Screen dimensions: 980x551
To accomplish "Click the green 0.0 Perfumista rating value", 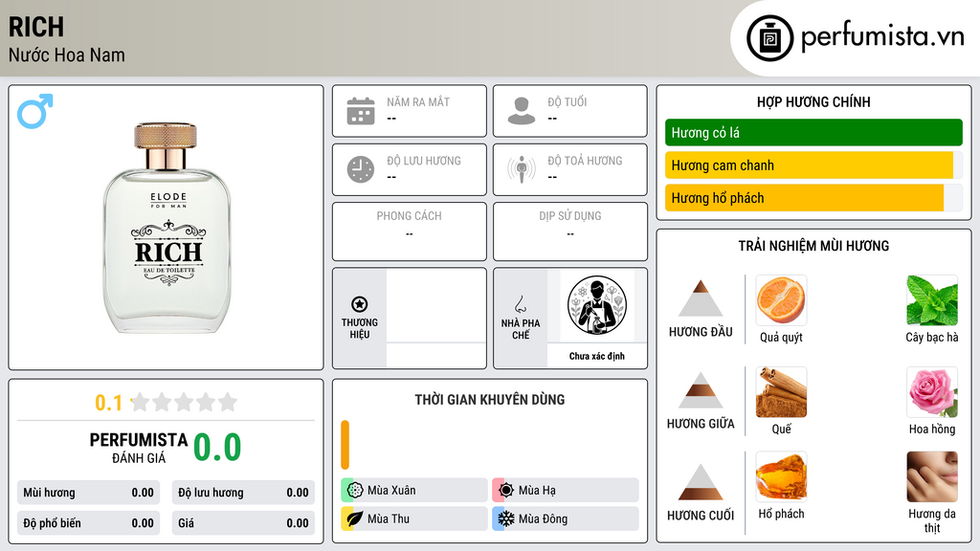I will (x=217, y=448).
